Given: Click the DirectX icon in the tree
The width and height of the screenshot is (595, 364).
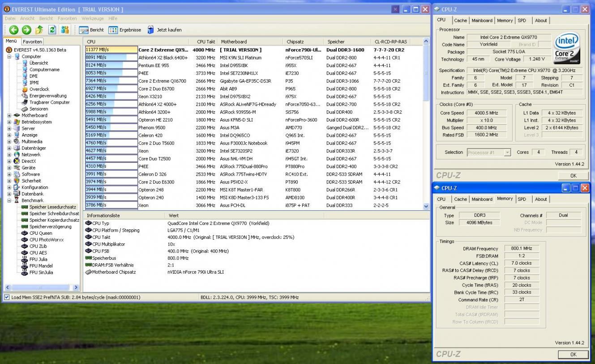Looking at the screenshot, I should 17,161.
